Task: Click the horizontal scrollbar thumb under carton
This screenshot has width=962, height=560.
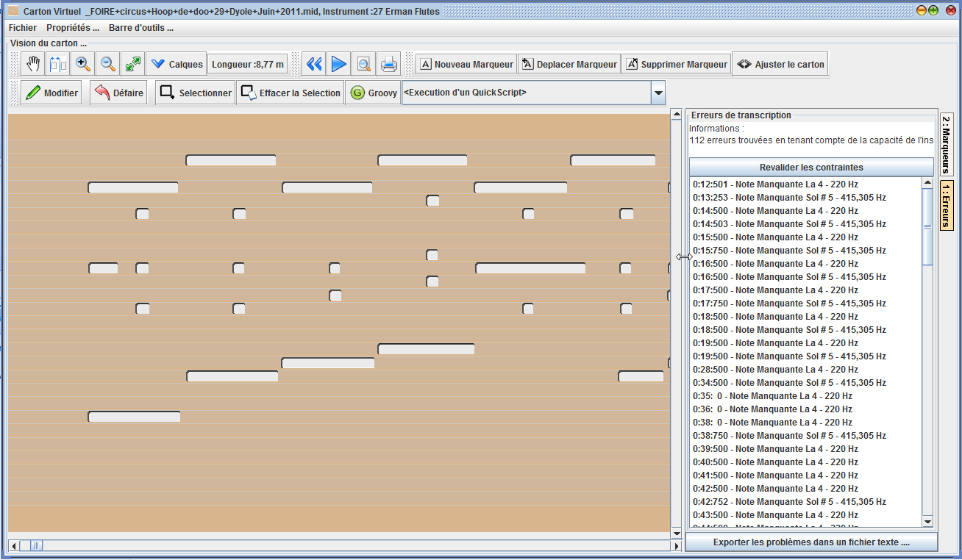Action: 36,545
